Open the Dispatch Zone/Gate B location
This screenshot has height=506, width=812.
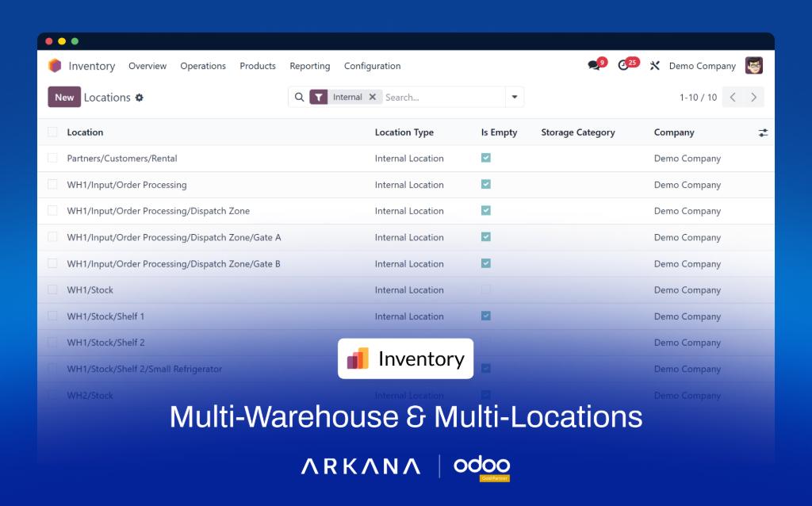tap(174, 263)
